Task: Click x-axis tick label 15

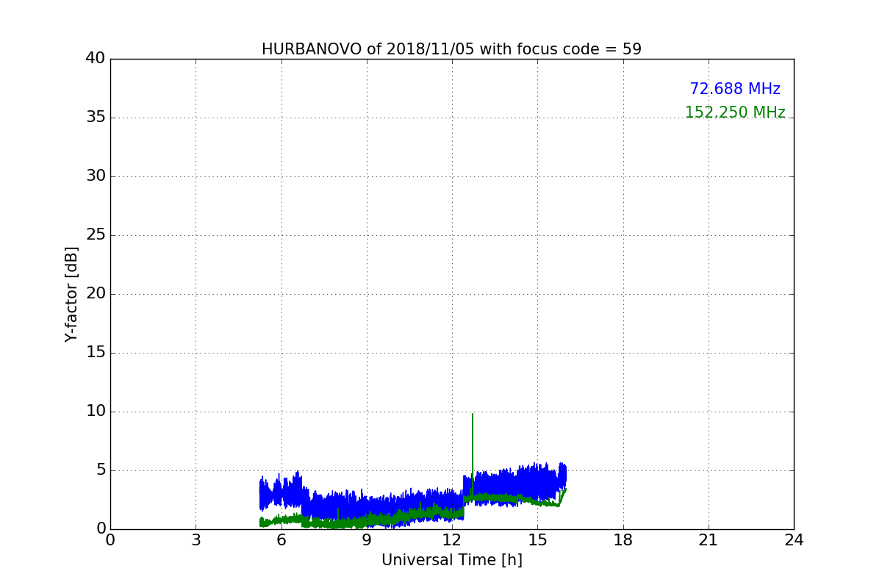Action: coord(537,540)
